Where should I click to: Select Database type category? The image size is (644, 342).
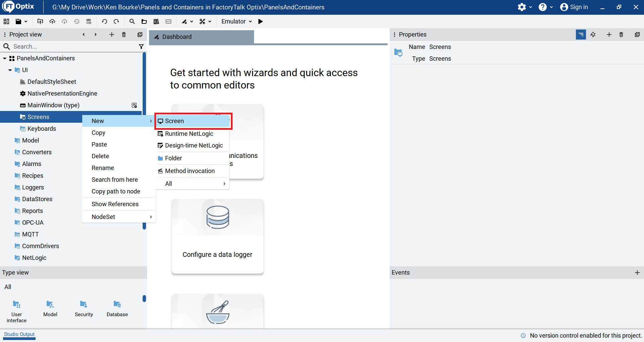(x=117, y=309)
